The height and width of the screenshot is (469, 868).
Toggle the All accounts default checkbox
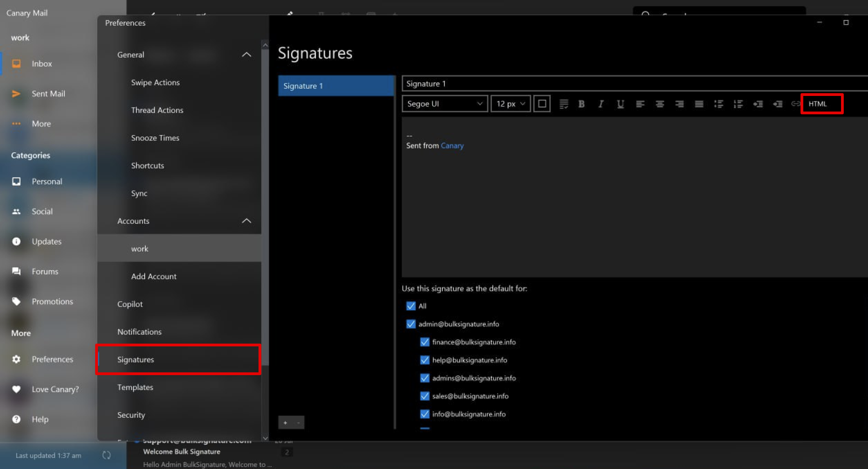point(411,306)
